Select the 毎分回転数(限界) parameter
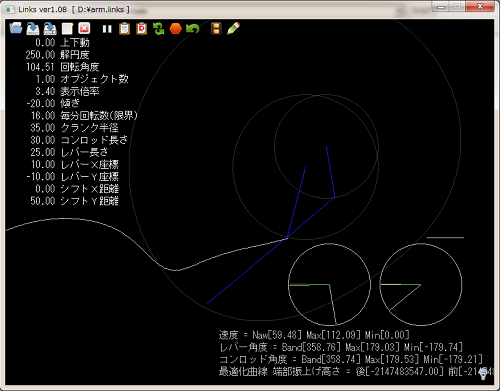The width and height of the screenshot is (500, 391). click(84, 116)
